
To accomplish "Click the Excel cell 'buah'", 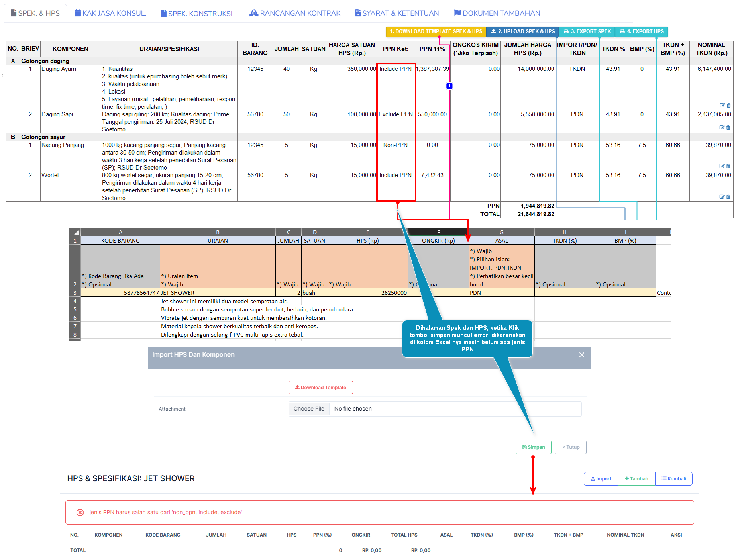I will (x=315, y=293).
